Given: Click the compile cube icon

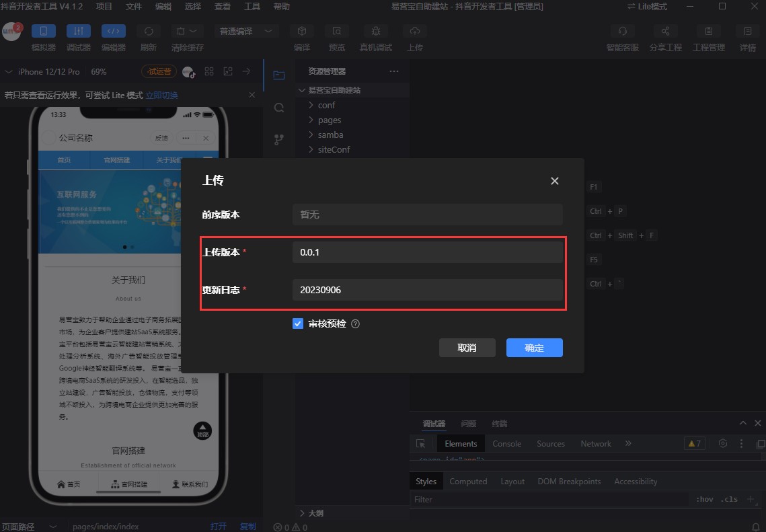Looking at the screenshot, I should [302, 31].
